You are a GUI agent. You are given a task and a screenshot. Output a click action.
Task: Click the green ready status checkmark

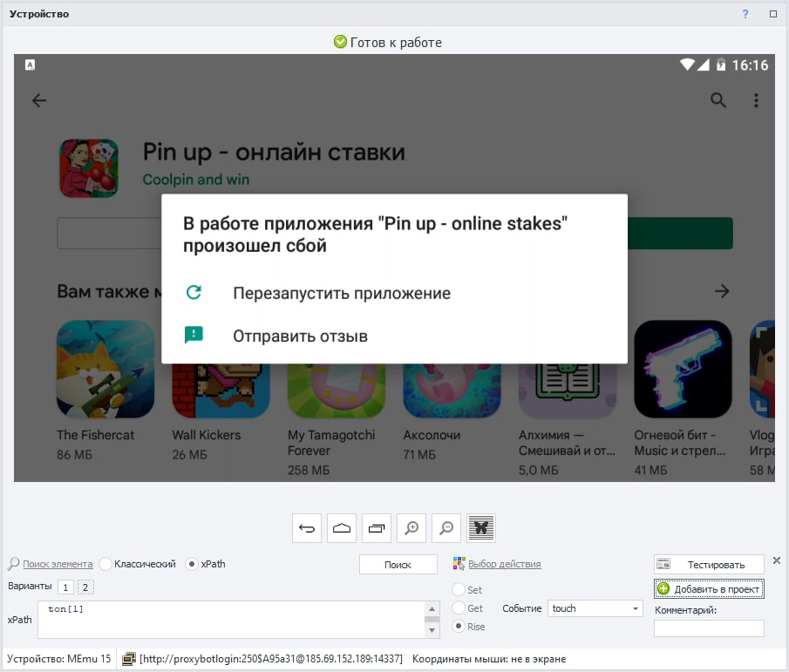point(340,42)
